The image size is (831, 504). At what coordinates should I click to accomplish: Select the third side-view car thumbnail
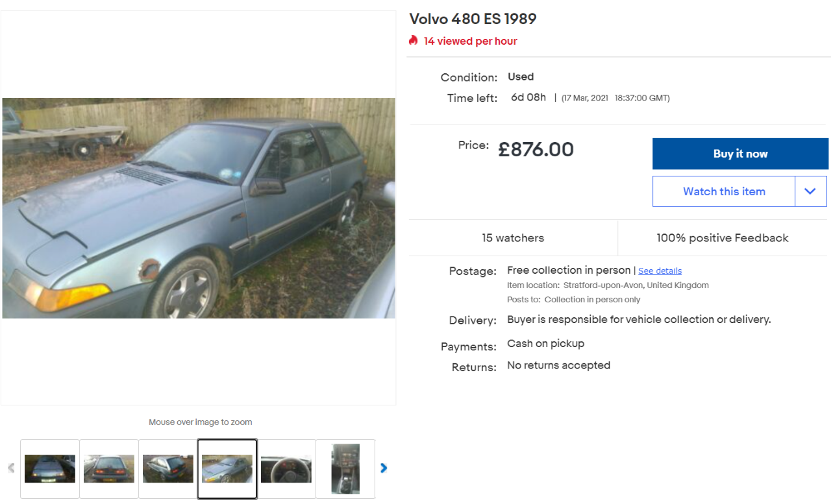click(x=168, y=469)
